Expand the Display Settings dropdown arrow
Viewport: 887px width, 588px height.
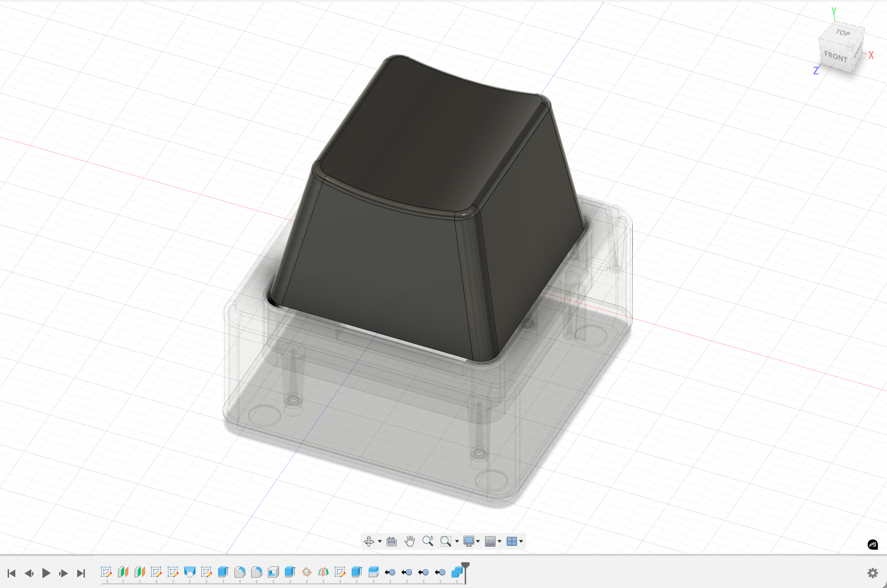[478, 541]
